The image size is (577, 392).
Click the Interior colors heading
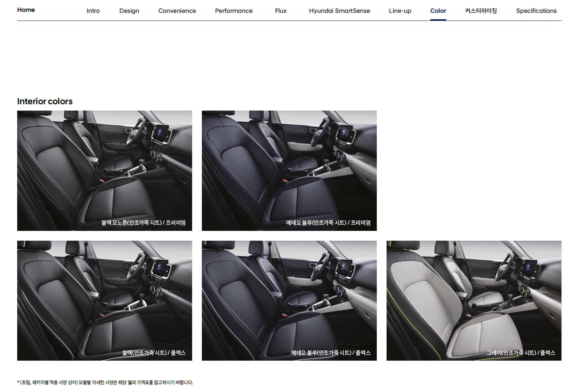click(45, 101)
